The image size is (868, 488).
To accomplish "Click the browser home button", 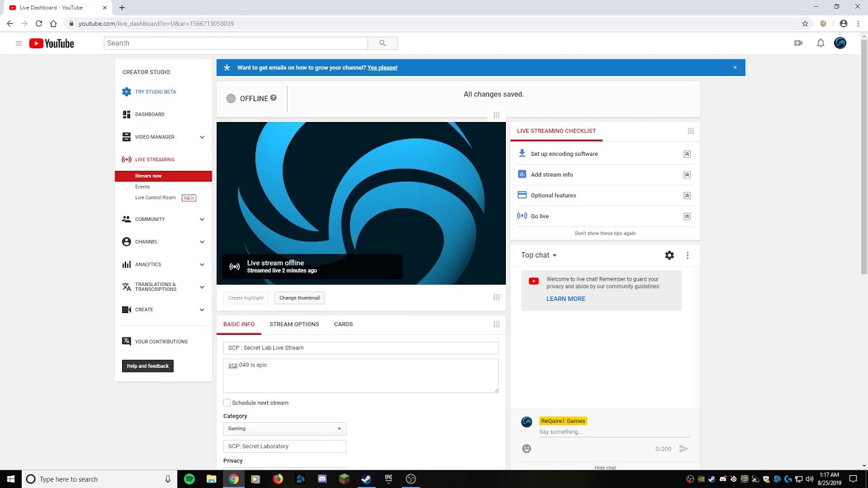I will pos(53,24).
